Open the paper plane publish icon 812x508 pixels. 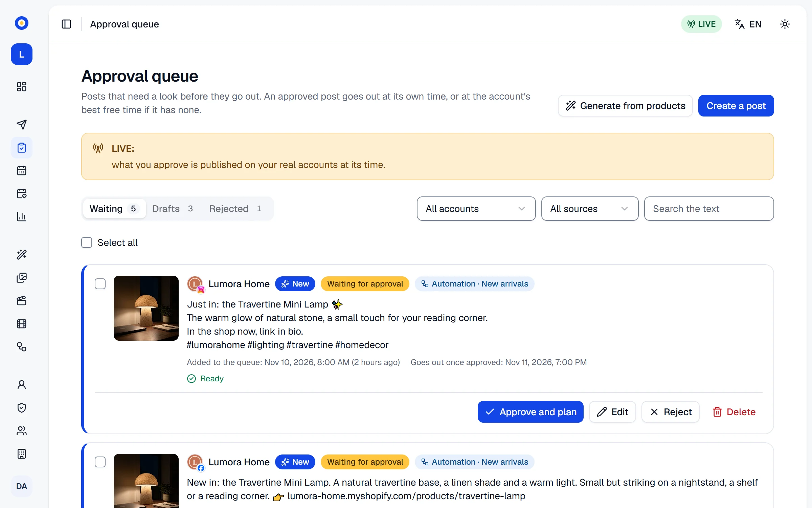pyautogui.click(x=22, y=125)
